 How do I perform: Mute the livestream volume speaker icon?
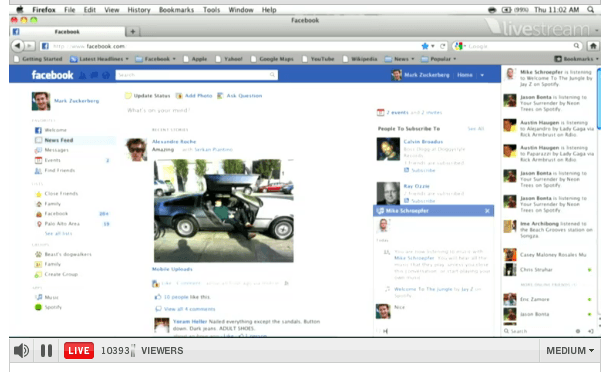[x=21, y=351]
